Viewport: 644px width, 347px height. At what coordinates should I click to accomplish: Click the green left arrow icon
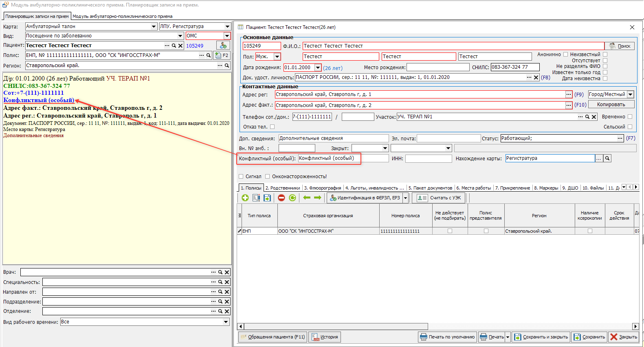307,198
